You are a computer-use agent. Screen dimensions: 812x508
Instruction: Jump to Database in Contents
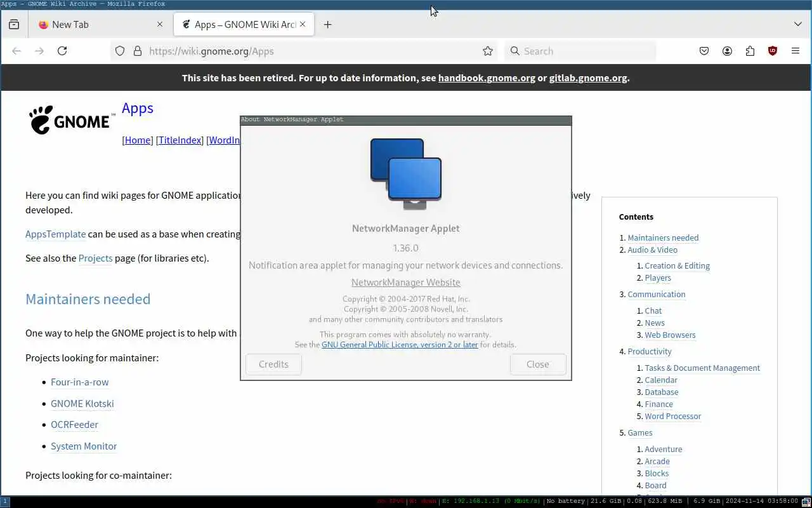661,392
